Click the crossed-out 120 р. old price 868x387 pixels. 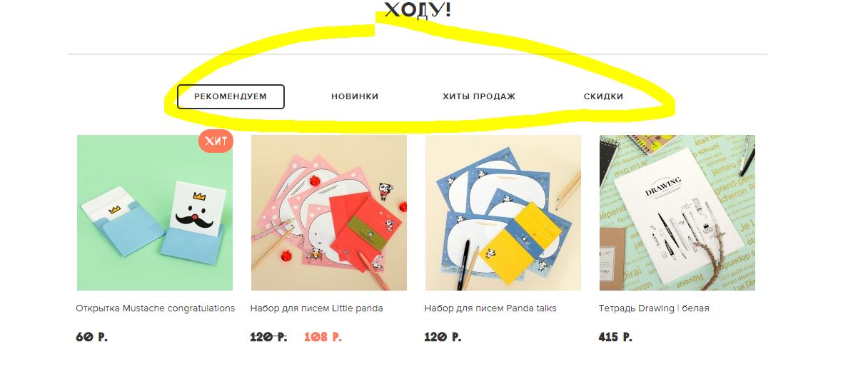tap(268, 337)
